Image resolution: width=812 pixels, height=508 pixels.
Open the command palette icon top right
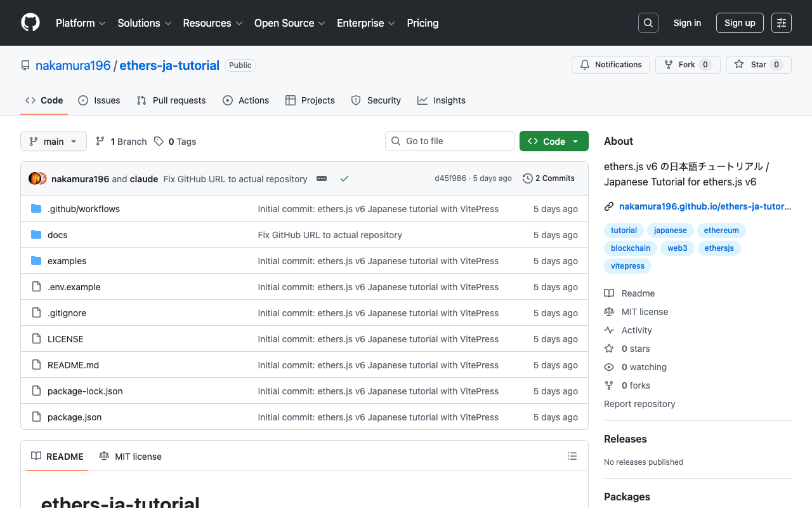[x=781, y=22]
